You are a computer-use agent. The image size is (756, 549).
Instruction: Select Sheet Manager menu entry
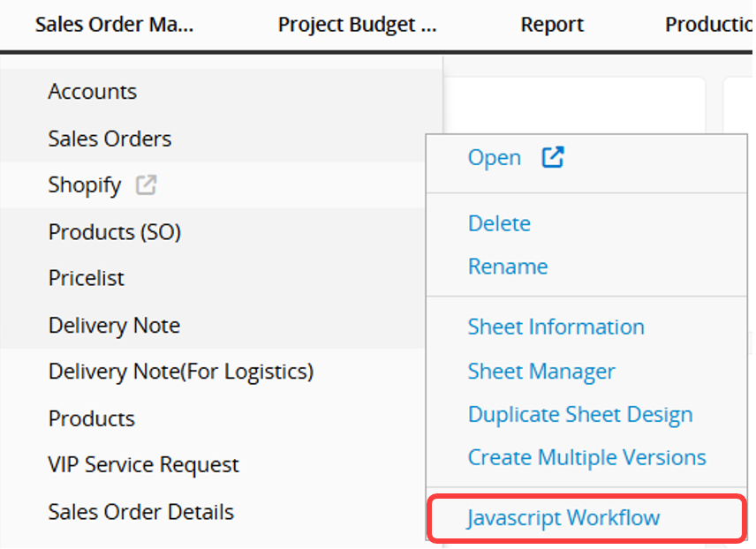point(541,371)
